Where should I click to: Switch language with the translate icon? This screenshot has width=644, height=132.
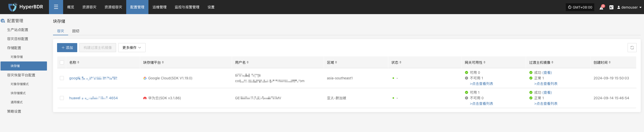click(611, 7)
